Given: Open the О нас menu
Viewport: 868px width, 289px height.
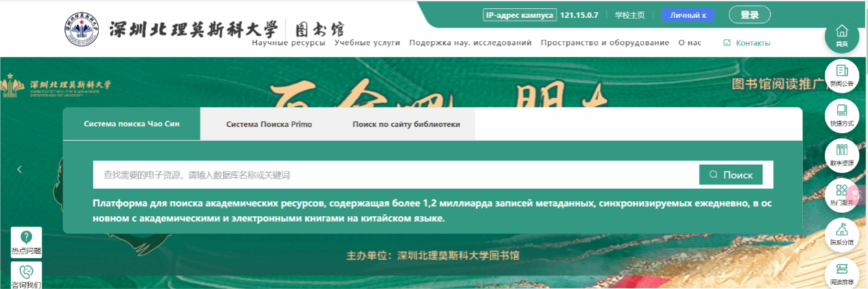Looking at the screenshot, I should [690, 43].
